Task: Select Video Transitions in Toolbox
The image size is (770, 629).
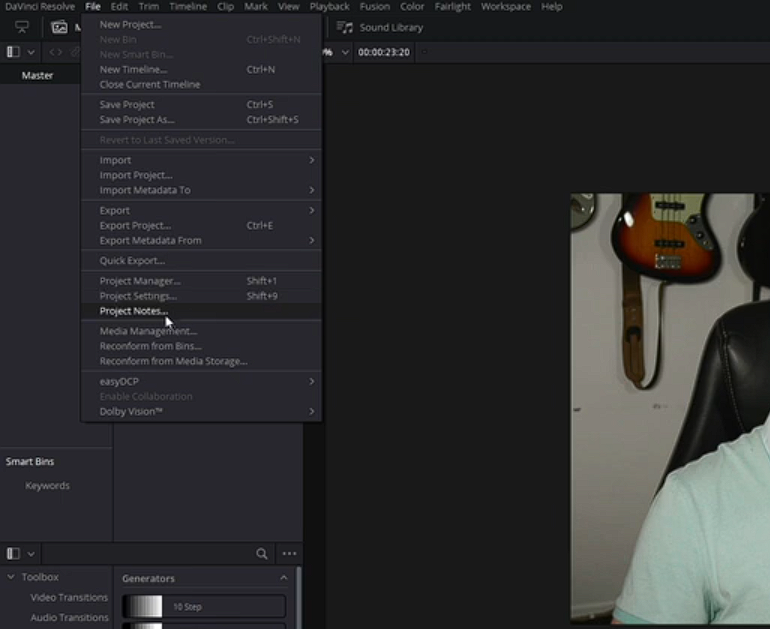Action: 69,597
